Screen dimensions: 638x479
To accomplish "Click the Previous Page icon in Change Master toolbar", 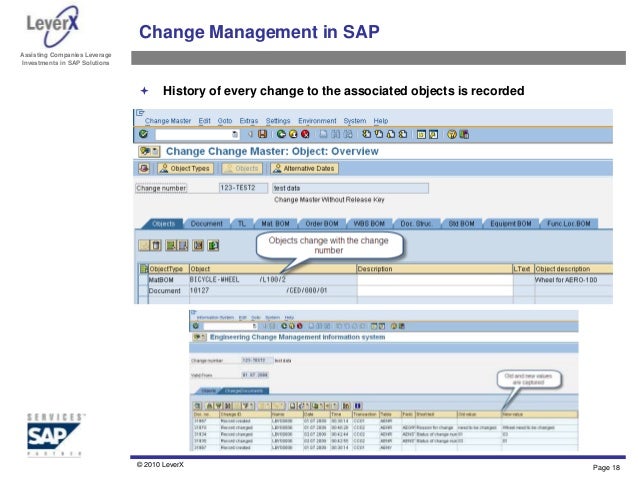I will (x=379, y=134).
